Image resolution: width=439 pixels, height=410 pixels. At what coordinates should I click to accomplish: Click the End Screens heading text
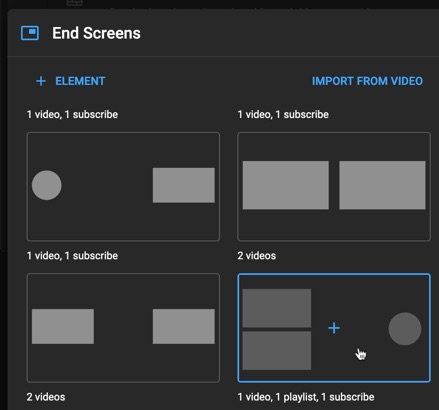click(x=96, y=33)
